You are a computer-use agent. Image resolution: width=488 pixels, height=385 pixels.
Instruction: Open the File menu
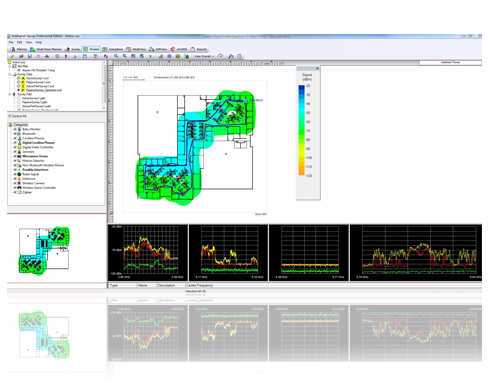(11, 42)
